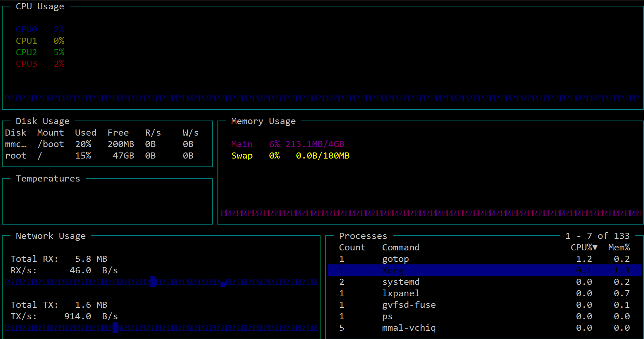Click the Count column header in Processes
Viewport: 644px width, 339px height.
352,248
